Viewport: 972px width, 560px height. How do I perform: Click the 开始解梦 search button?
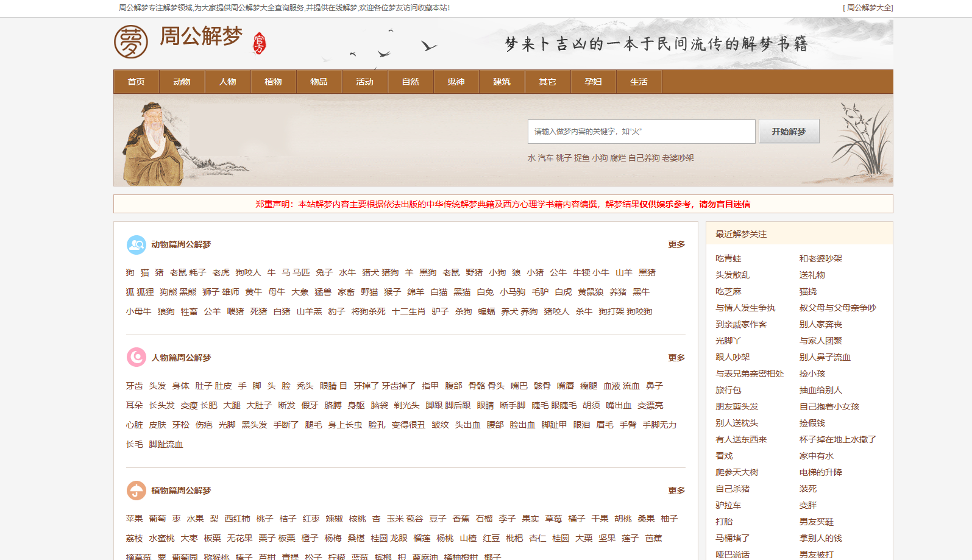(x=789, y=132)
